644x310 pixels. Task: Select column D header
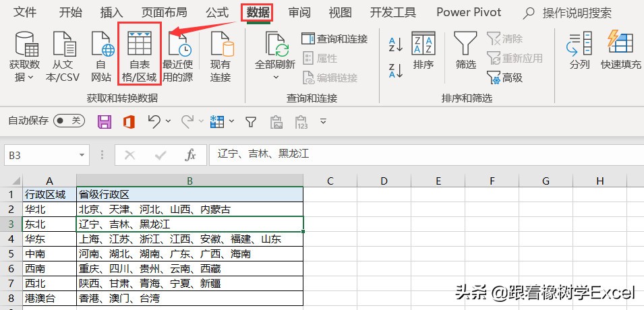pyautogui.click(x=384, y=181)
